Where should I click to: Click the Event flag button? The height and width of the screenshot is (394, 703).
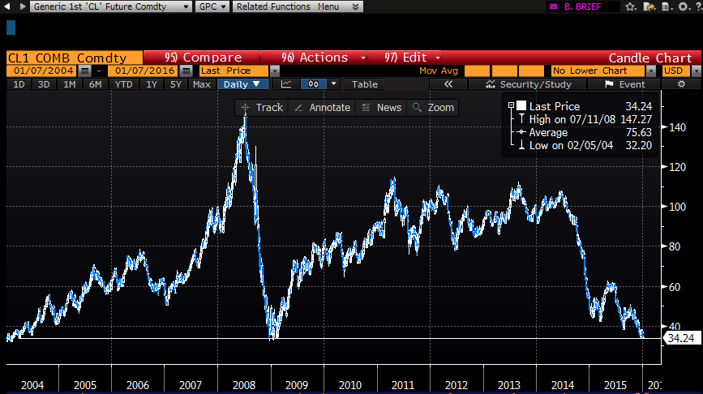625,84
